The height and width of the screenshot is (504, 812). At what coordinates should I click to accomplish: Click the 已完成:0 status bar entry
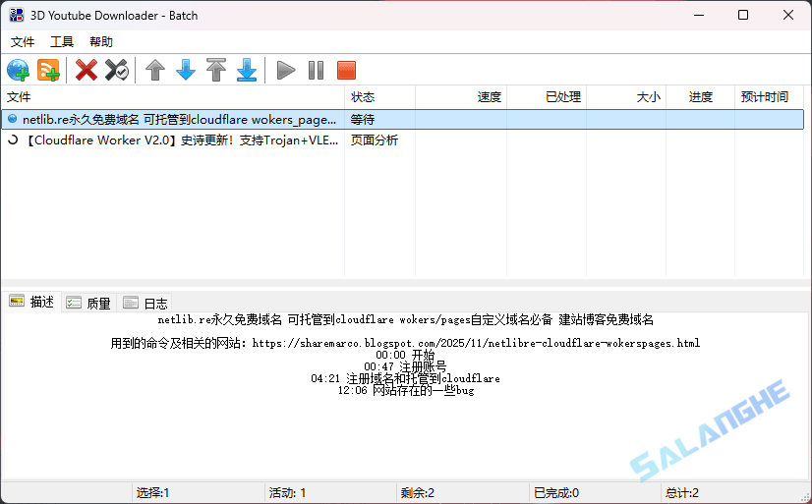556,492
